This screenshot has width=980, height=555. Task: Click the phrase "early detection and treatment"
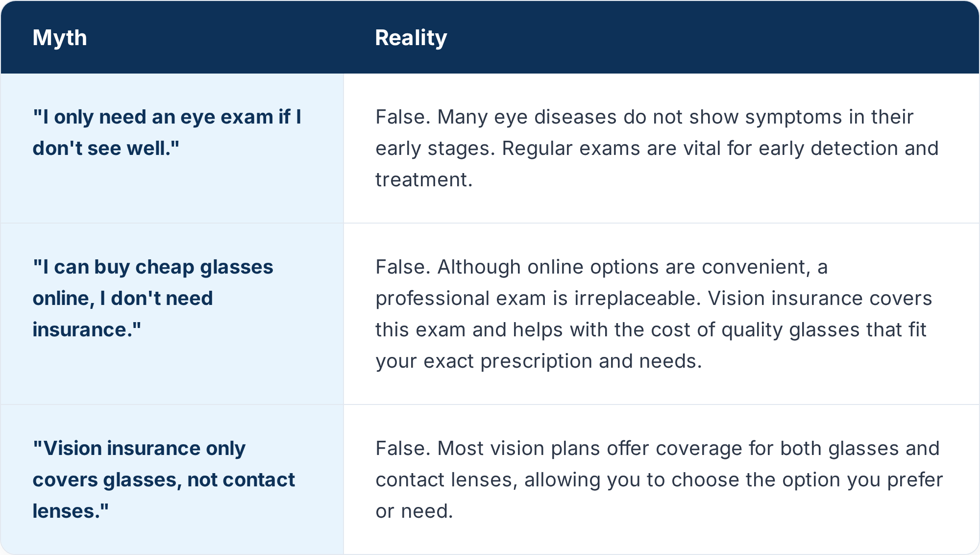pyautogui.click(x=657, y=164)
